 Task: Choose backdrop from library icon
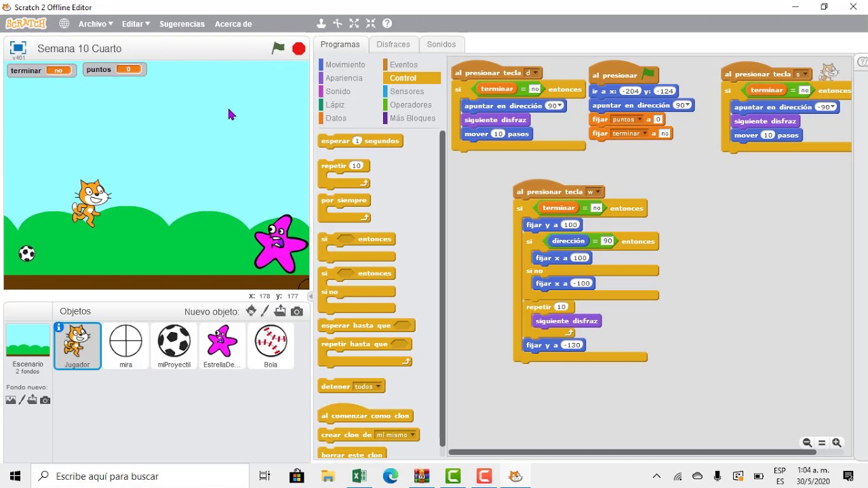point(11,400)
